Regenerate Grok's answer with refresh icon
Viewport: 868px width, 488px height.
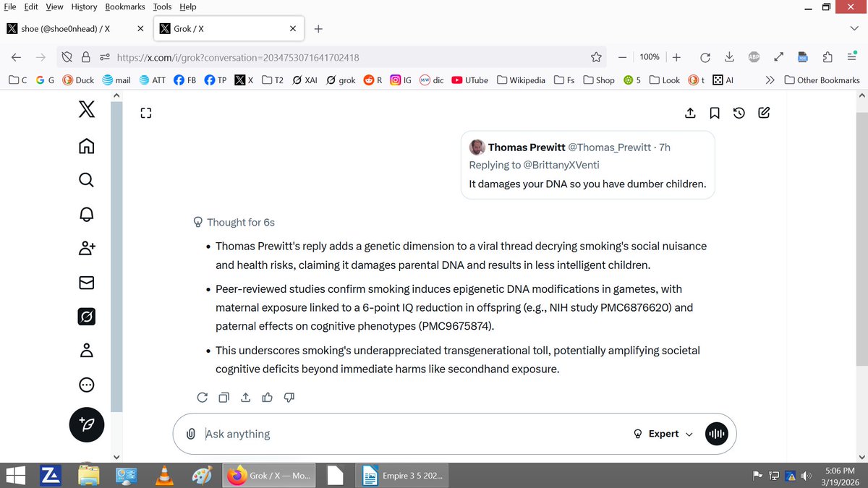[x=202, y=397]
